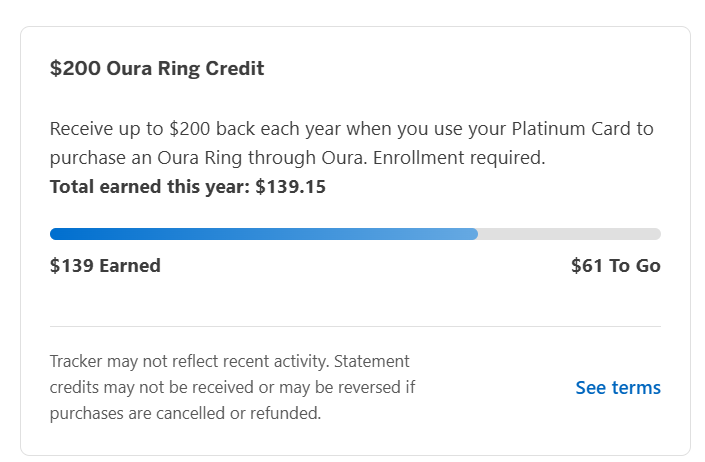Click the $139.15 total amount

[290, 187]
